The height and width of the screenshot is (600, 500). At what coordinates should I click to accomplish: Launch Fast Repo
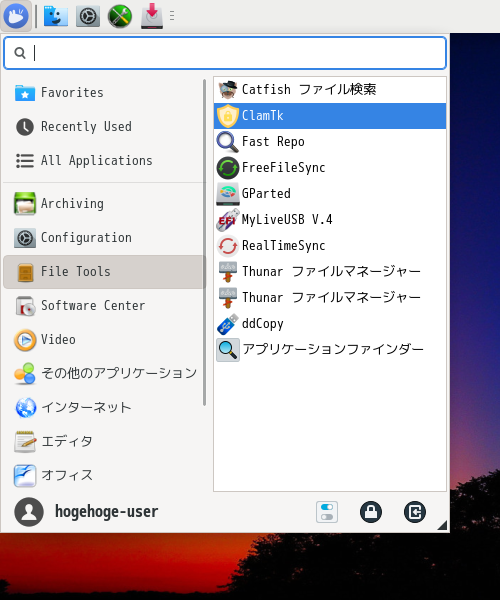coord(330,142)
